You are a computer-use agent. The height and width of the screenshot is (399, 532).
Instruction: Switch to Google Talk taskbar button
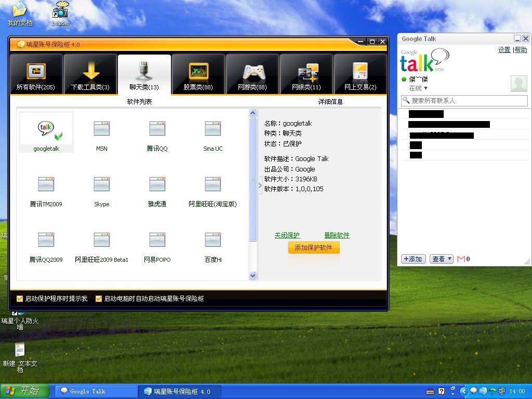coord(96,391)
